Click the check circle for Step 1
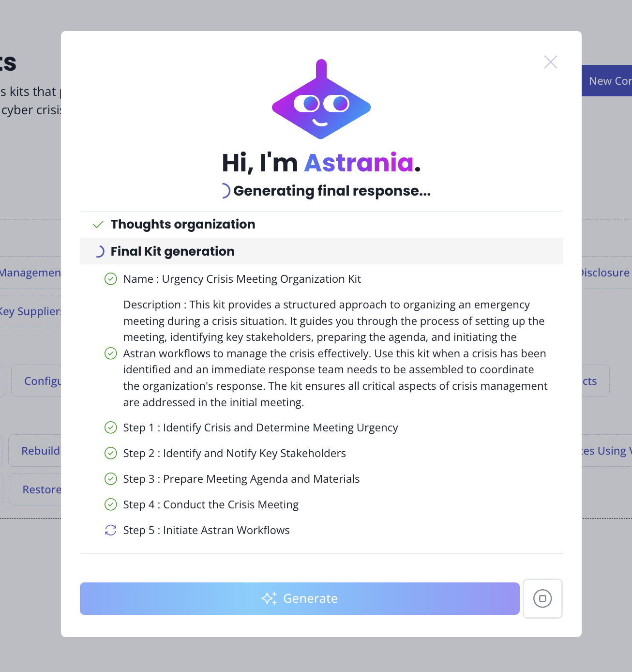The height and width of the screenshot is (672, 632). coord(111,428)
